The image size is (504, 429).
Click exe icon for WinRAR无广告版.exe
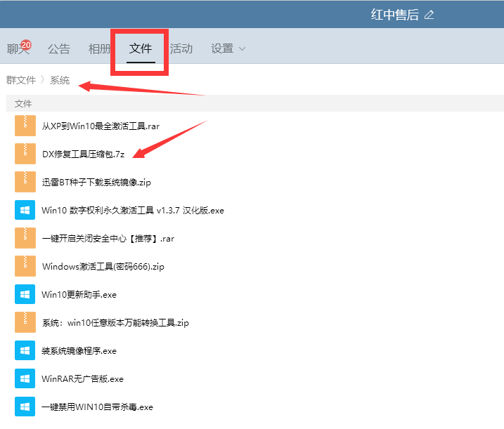pos(25,378)
